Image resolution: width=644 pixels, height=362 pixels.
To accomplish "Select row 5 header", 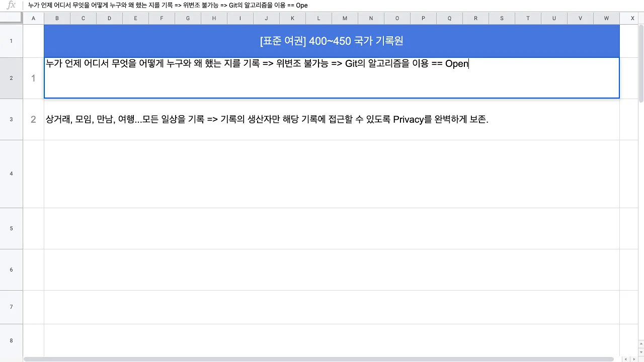I will pos(11,228).
